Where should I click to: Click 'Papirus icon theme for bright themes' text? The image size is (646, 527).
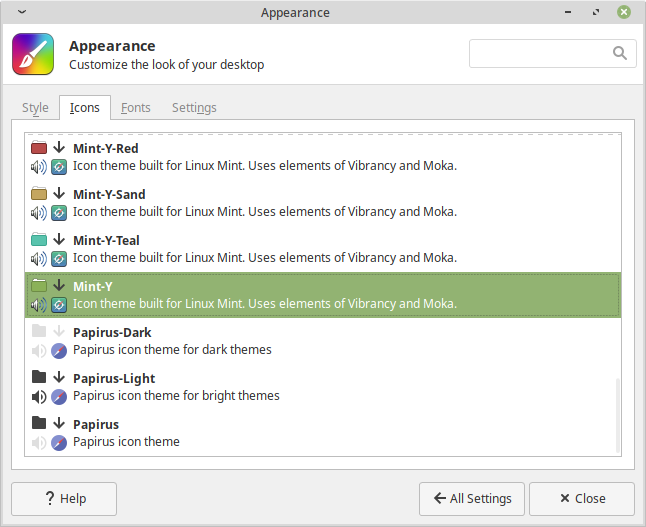pyautogui.click(x=176, y=396)
